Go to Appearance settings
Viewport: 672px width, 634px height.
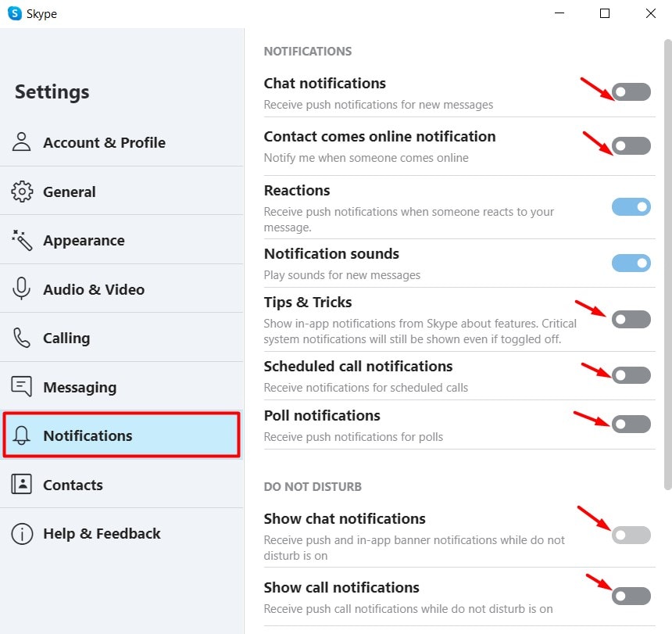point(122,240)
